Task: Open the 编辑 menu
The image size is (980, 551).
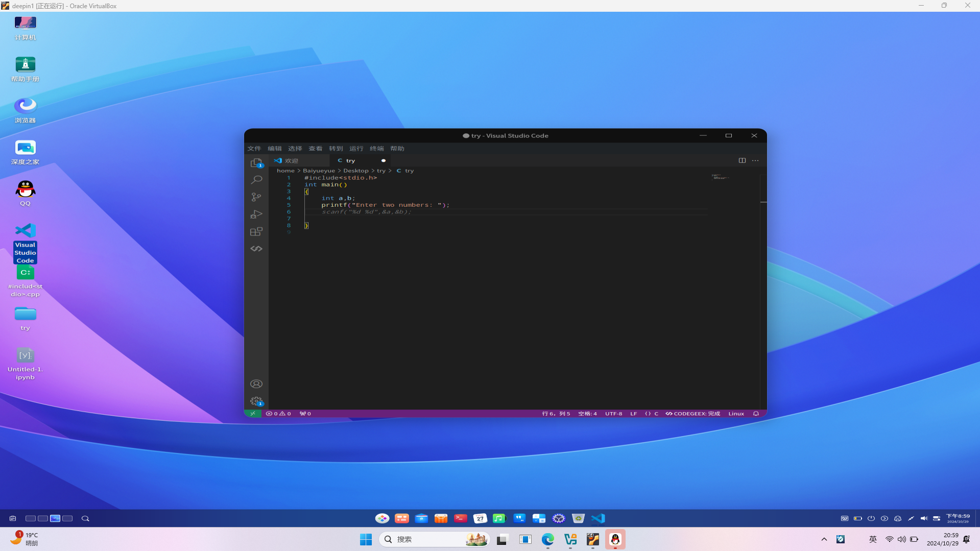Action: (x=275, y=149)
